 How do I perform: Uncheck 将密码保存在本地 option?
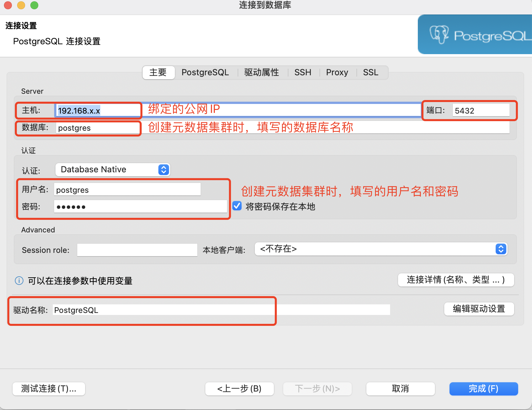[x=237, y=206]
